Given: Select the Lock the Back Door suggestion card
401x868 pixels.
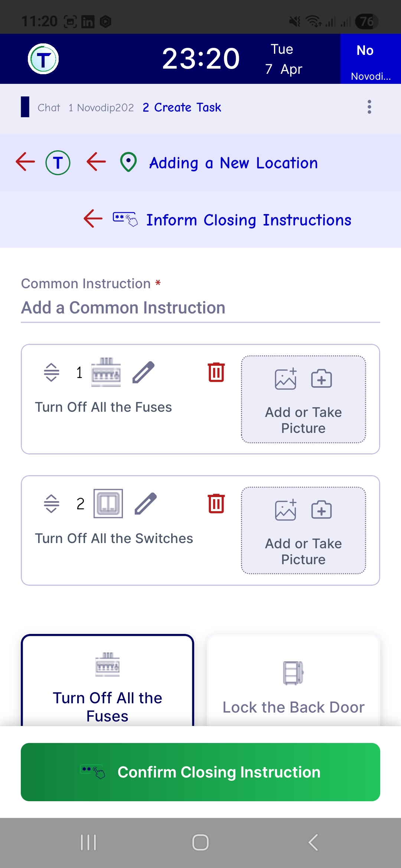Looking at the screenshot, I should (293, 683).
